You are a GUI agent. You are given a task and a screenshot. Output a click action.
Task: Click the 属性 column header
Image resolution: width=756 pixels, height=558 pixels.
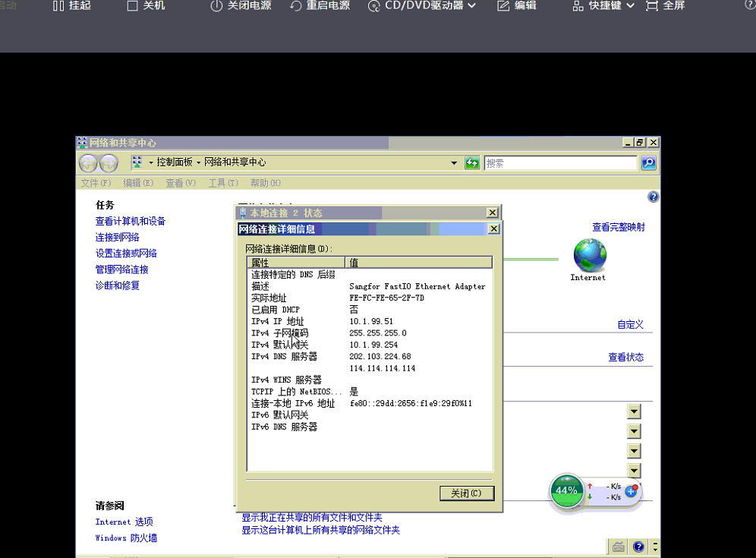tap(297, 263)
